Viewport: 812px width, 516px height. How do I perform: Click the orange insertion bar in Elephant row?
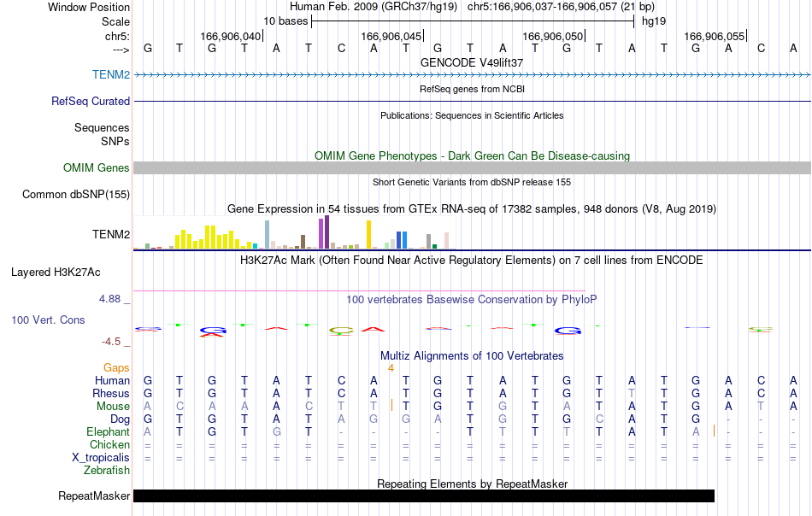click(x=714, y=431)
